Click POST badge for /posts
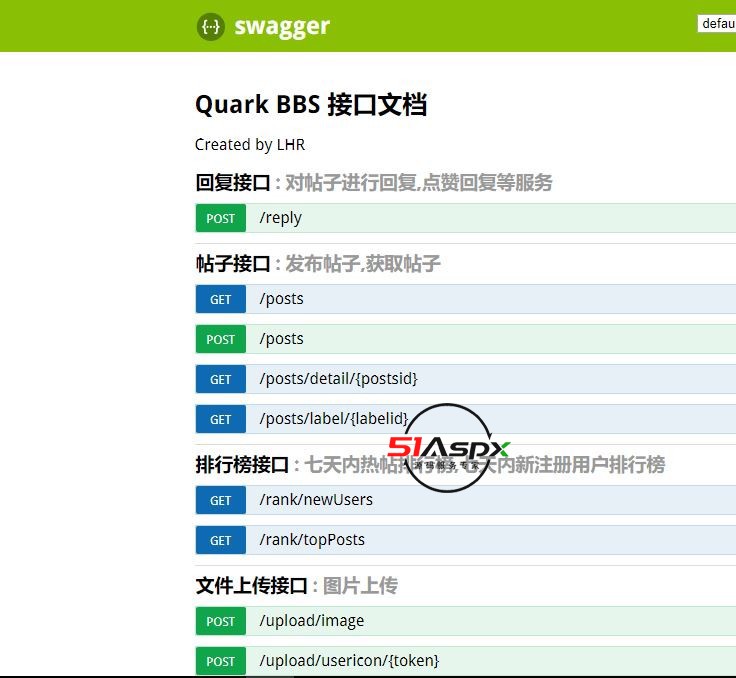Image resolution: width=736 pixels, height=678 pixels. (x=221, y=339)
